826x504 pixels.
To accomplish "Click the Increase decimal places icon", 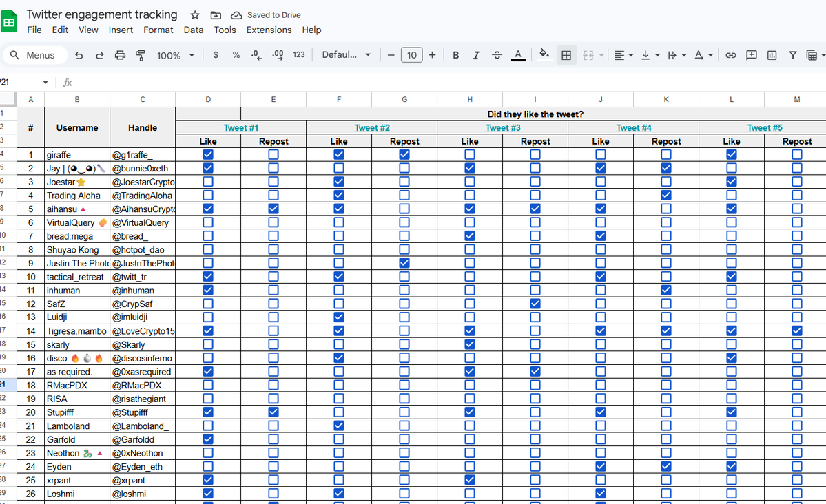I will (x=278, y=55).
